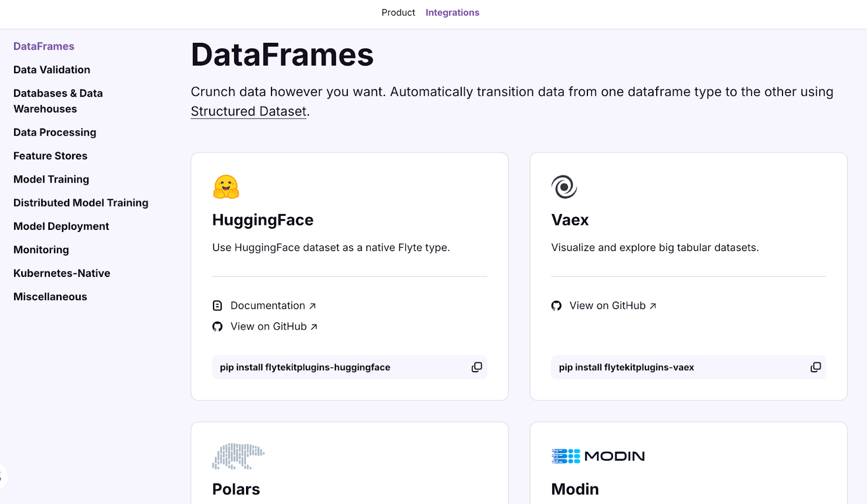This screenshot has height=504, width=867.
Task: Select the Integrations nav item
Action: point(452,12)
